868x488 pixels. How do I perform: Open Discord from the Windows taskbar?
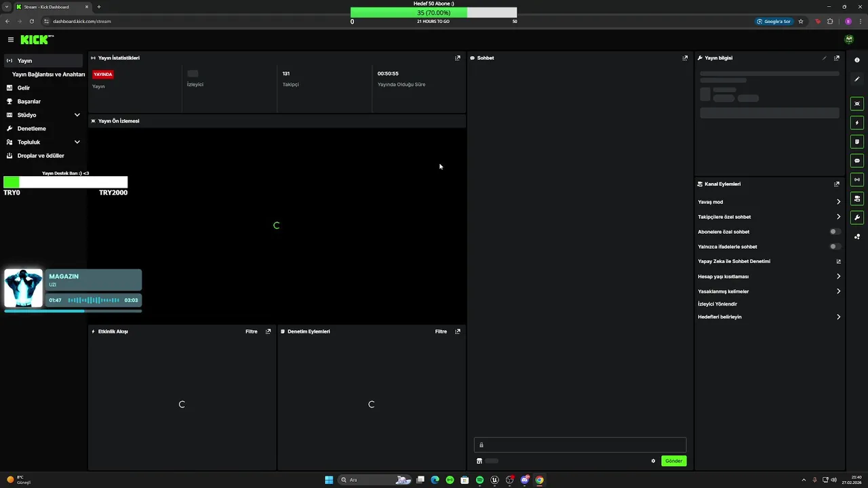click(x=524, y=480)
